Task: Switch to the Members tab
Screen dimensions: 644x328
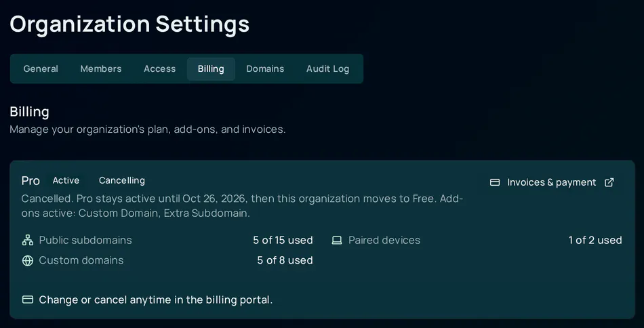Action: [x=101, y=69]
